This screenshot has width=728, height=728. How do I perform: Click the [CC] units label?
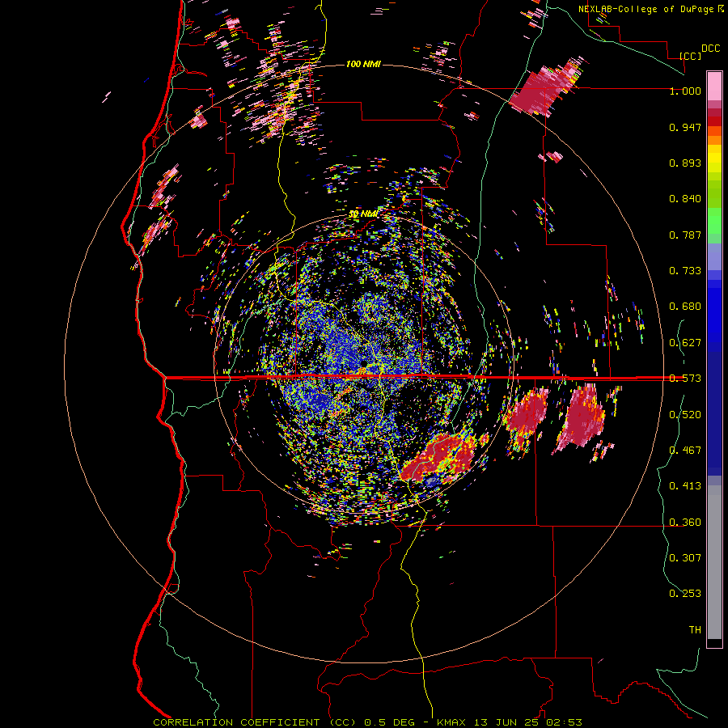click(691, 56)
